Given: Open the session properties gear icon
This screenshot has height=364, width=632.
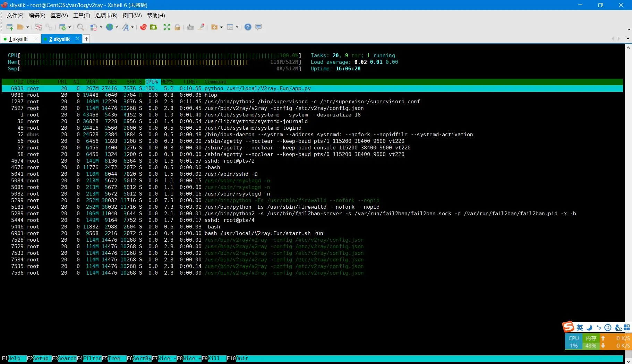Looking at the screenshot, I should [x=62, y=27].
